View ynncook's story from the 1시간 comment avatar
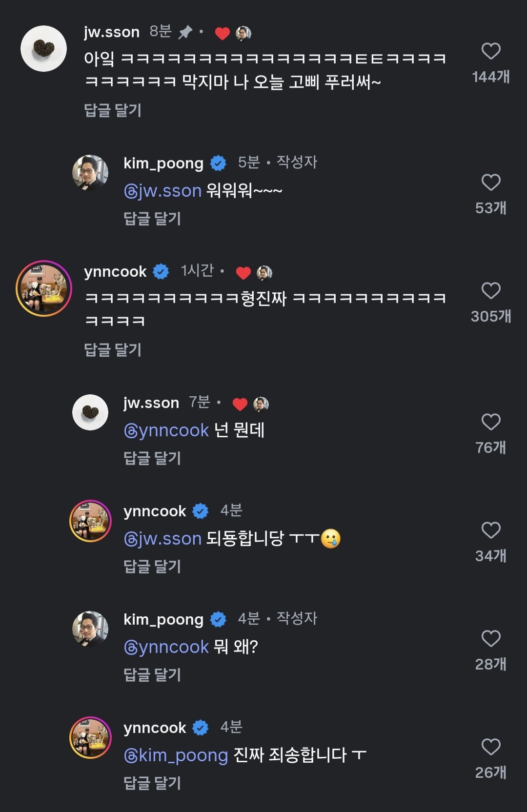Viewport: 527px width, 812px height. (x=44, y=288)
